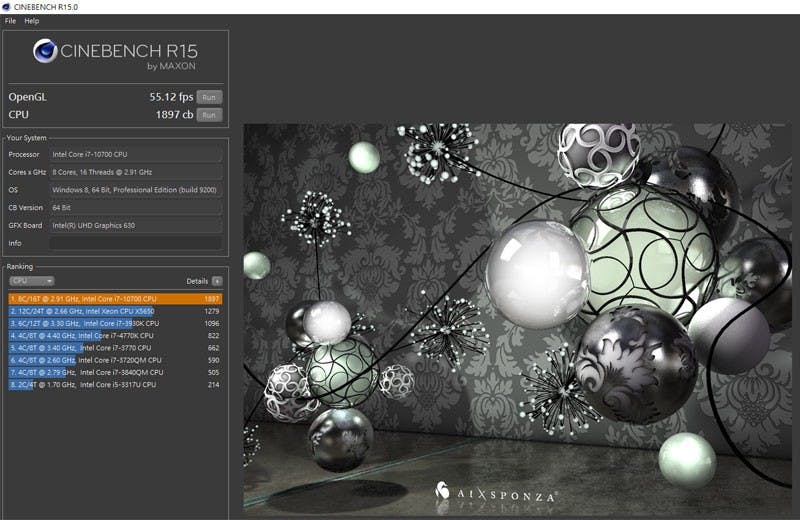Image resolution: width=800 pixels, height=520 pixels.
Task: Click the CB Version 64 Bit field
Action: 136,208
